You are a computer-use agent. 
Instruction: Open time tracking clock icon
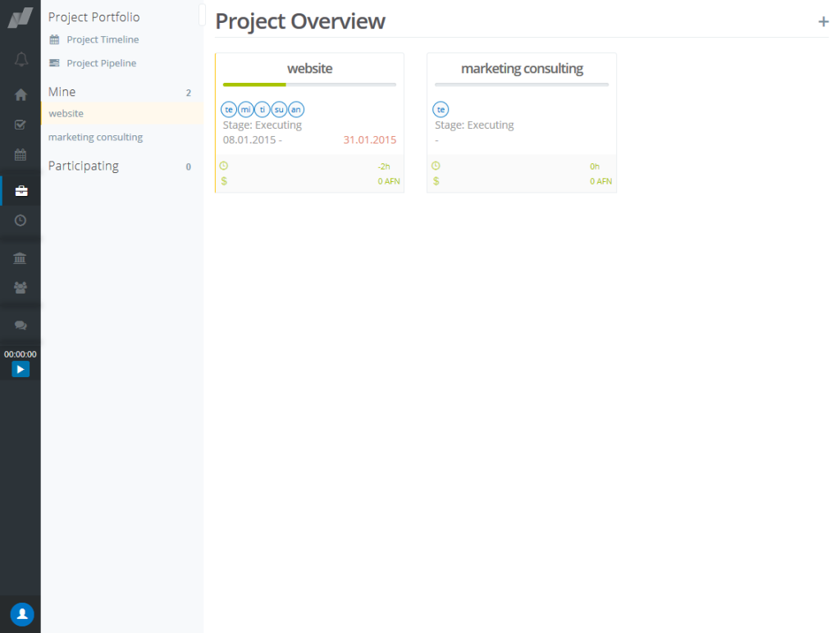pyautogui.click(x=21, y=220)
